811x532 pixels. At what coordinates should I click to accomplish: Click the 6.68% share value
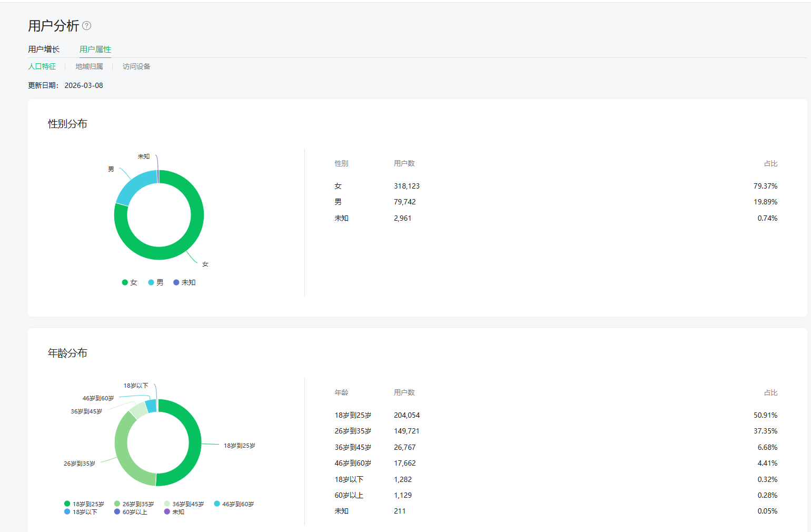[767, 447]
